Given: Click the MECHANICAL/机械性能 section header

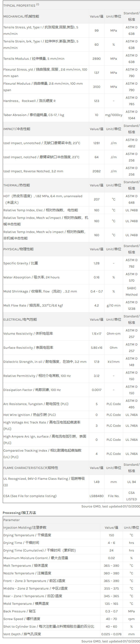Looking at the screenshot, I should pyautogui.click(x=21, y=17).
